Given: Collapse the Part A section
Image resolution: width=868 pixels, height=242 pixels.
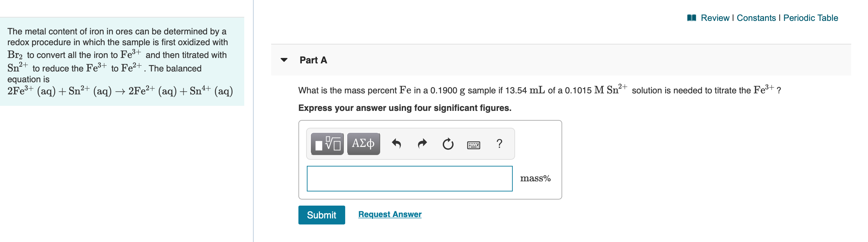Looking at the screenshot, I should 285,60.
